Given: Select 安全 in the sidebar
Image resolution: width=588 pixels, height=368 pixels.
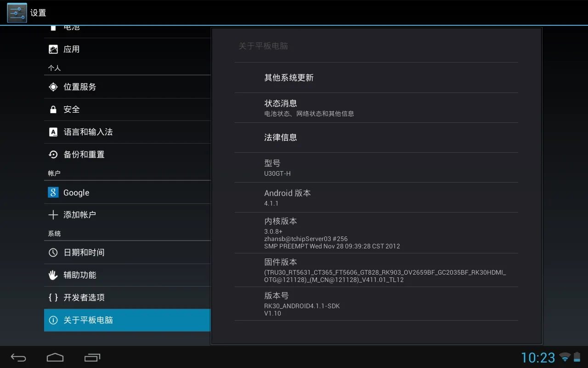Looking at the screenshot, I should tap(127, 109).
